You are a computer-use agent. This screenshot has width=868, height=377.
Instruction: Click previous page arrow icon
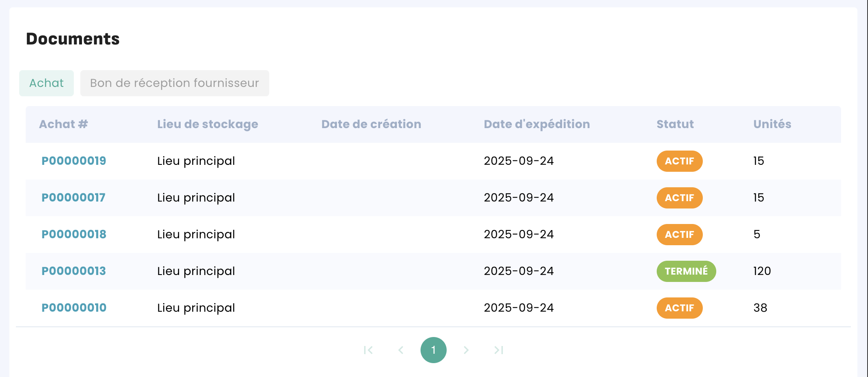tap(401, 350)
